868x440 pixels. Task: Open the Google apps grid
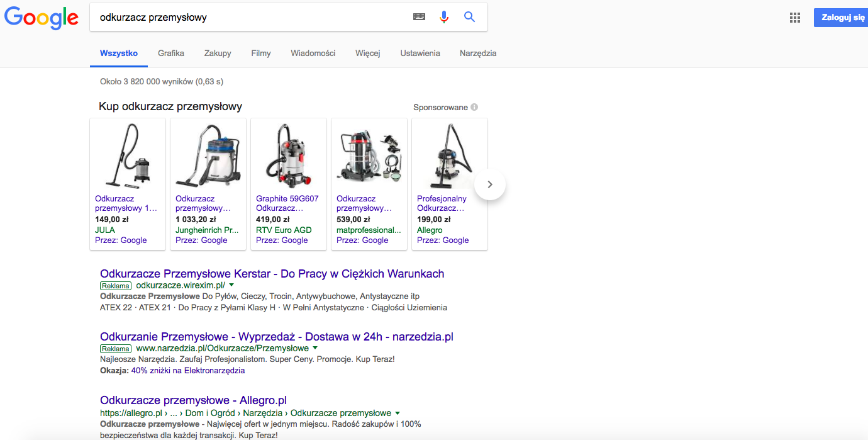click(x=795, y=18)
